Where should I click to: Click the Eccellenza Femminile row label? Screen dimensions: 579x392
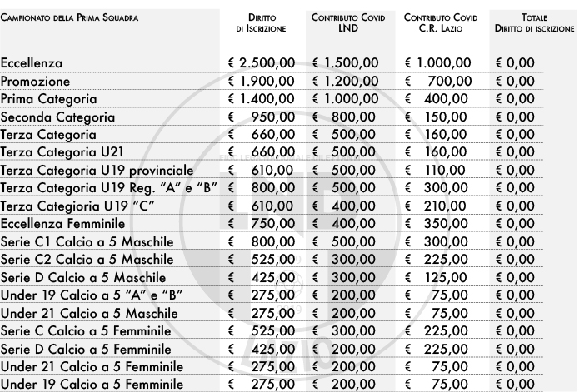(x=62, y=224)
